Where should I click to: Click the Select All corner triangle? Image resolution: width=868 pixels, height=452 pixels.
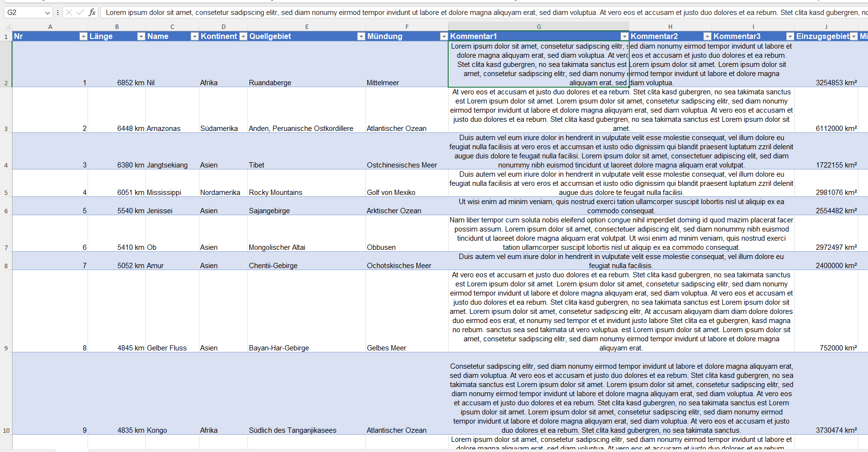[6, 27]
